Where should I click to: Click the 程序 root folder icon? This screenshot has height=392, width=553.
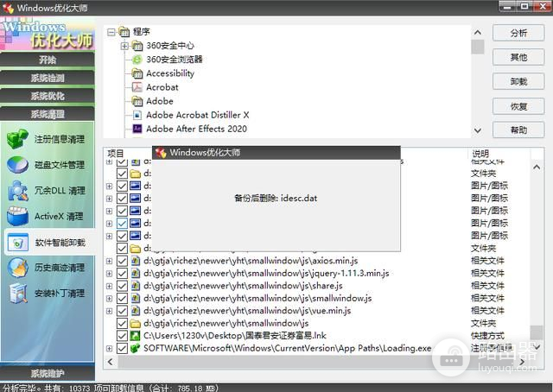click(x=124, y=32)
